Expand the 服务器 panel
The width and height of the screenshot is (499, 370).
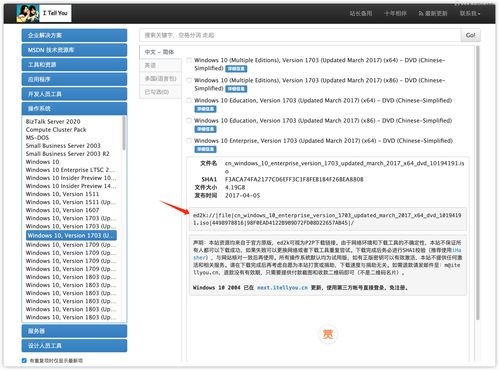pos(74,331)
